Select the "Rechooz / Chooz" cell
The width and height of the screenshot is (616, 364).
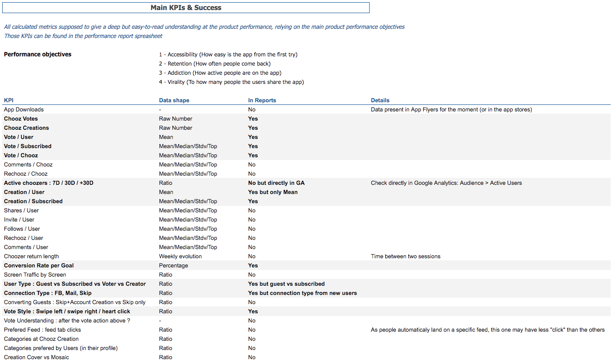click(26, 174)
